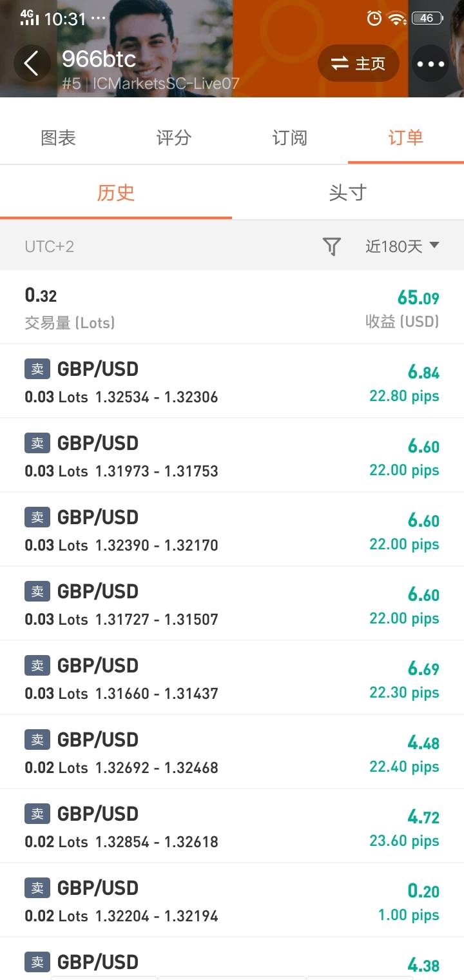This screenshot has width=464, height=980.
Task: Tap the back arrow icon
Action: [31, 63]
